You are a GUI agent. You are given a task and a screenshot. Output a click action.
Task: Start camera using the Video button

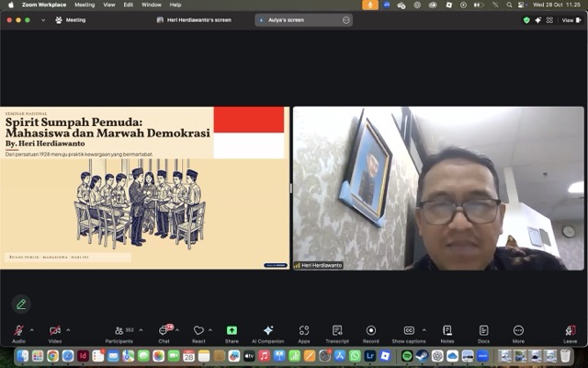click(55, 333)
